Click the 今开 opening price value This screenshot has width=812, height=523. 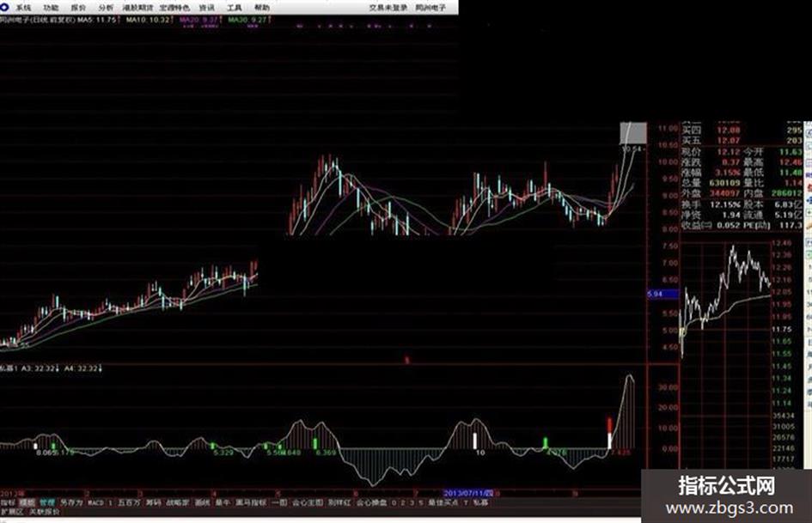click(791, 152)
